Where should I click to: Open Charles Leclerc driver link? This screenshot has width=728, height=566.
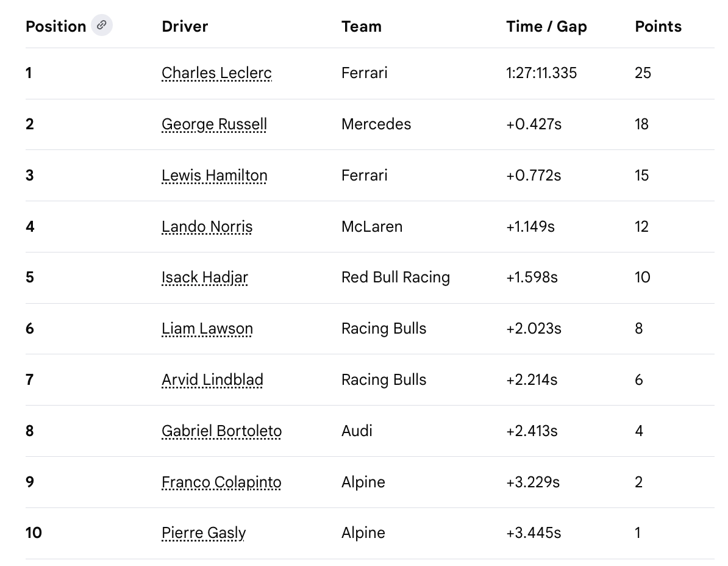[216, 73]
